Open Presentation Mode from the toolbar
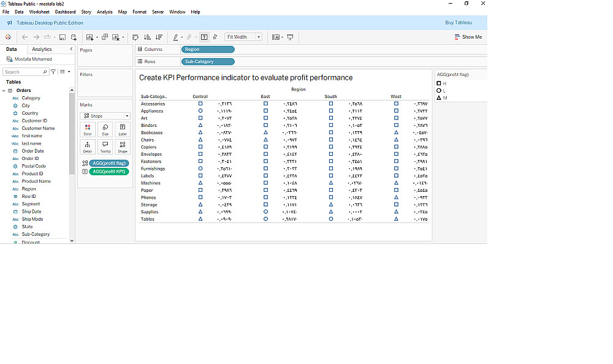The height and width of the screenshot is (364, 613). pyautogui.click(x=290, y=37)
